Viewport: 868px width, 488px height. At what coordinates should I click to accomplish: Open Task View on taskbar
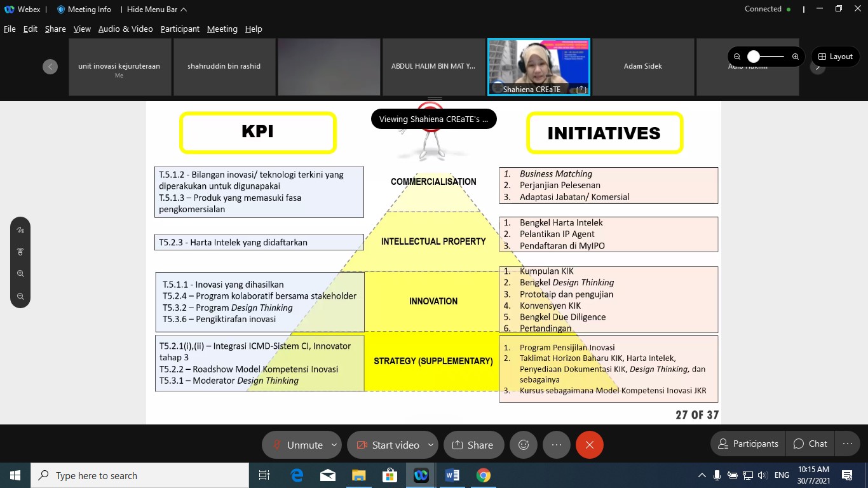pos(264,475)
